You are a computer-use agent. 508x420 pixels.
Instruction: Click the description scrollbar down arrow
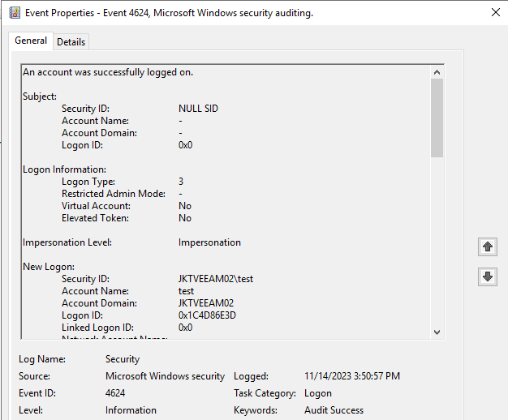(x=437, y=332)
